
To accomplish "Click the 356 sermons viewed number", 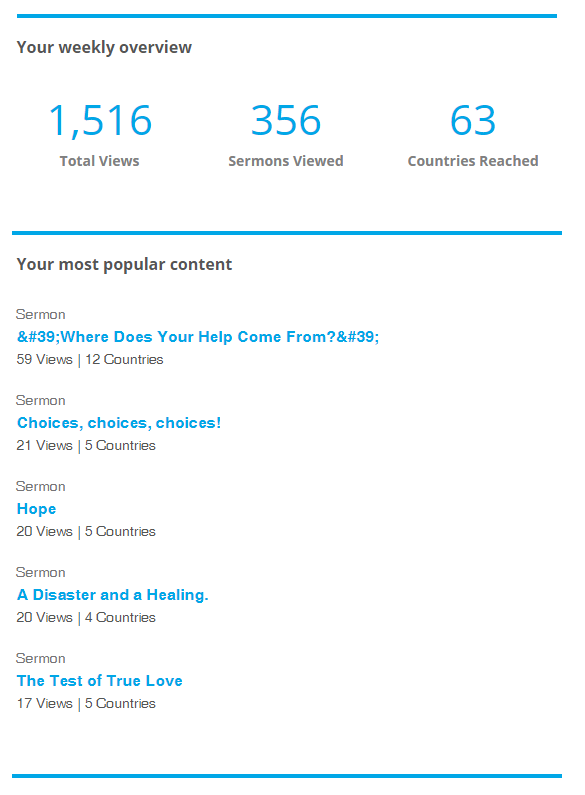I will click(x=286, y=121).
